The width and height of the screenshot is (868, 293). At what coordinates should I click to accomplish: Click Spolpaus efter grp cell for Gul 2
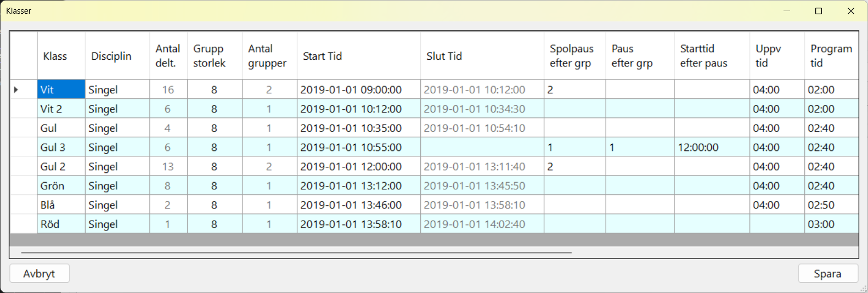tap(574, 166)
